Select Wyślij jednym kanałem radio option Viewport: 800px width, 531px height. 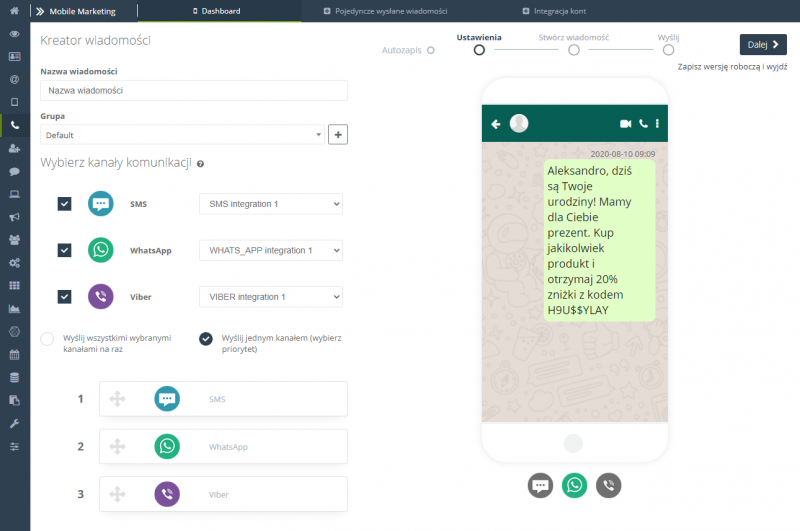206,339
